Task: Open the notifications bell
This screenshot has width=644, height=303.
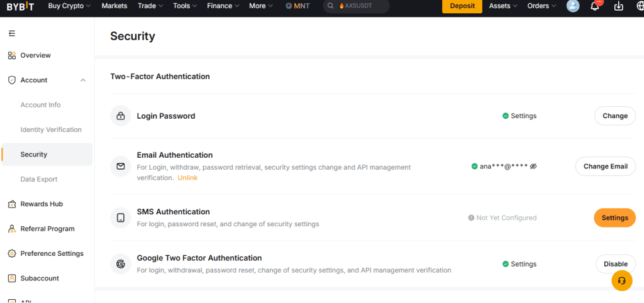Action: tap(595, 6)
